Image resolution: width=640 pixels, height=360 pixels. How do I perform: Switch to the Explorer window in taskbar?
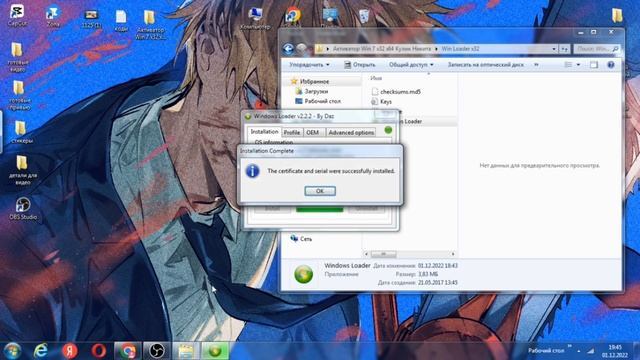click(x=186, y=351)
